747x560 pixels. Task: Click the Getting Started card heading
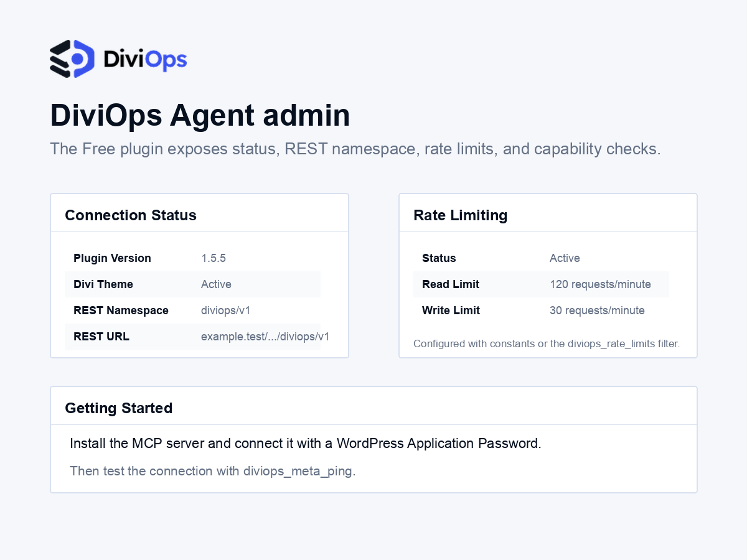(x=119, y=408)
